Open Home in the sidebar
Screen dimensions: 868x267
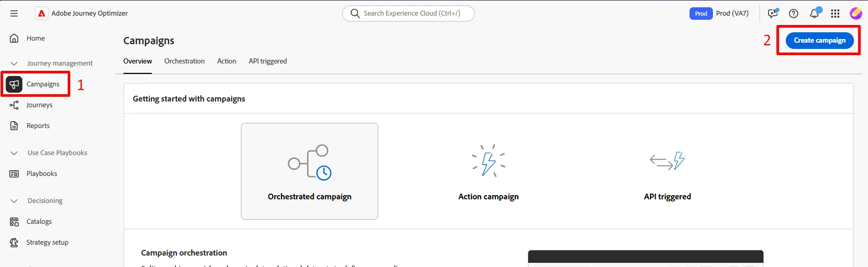[35, 38]
